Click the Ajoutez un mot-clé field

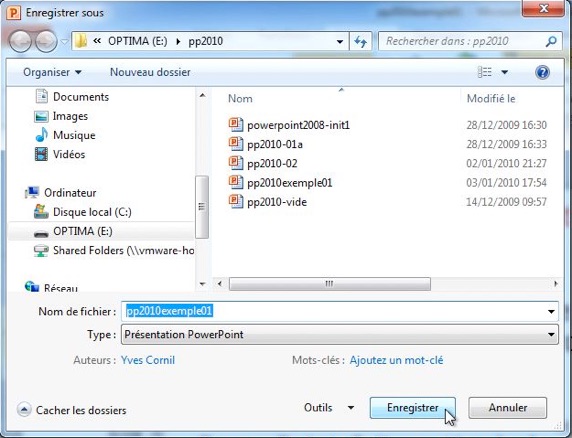(396, 360)
